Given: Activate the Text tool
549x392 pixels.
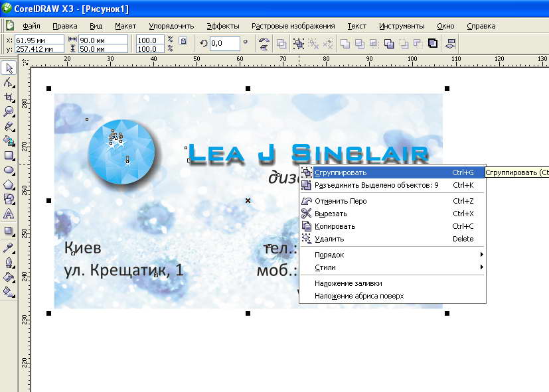Looking at the screenshot, I should pos(9,214).
